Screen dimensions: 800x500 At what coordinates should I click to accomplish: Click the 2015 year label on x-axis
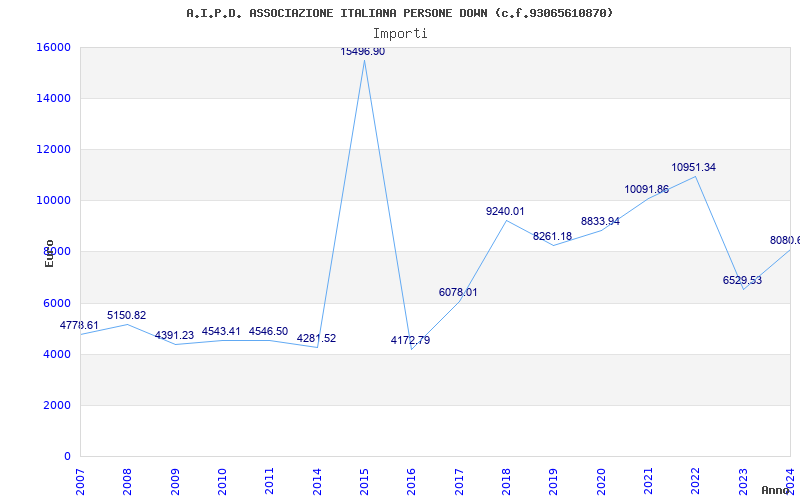[365, 480]
